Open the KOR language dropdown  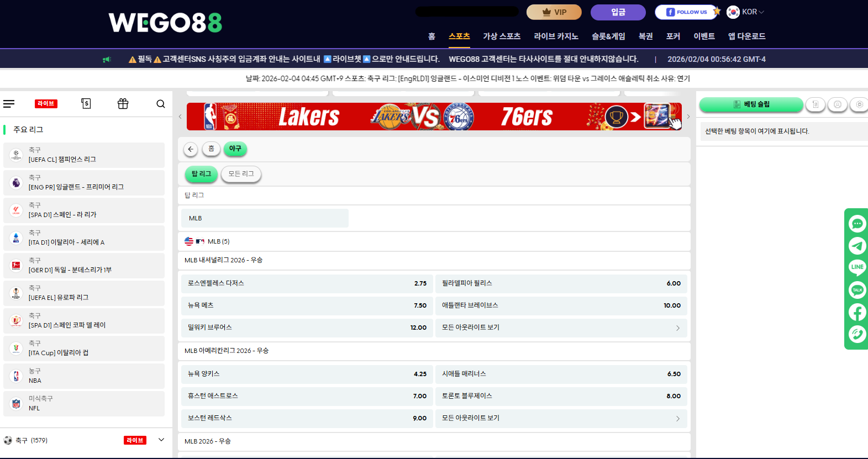[745, 12]
